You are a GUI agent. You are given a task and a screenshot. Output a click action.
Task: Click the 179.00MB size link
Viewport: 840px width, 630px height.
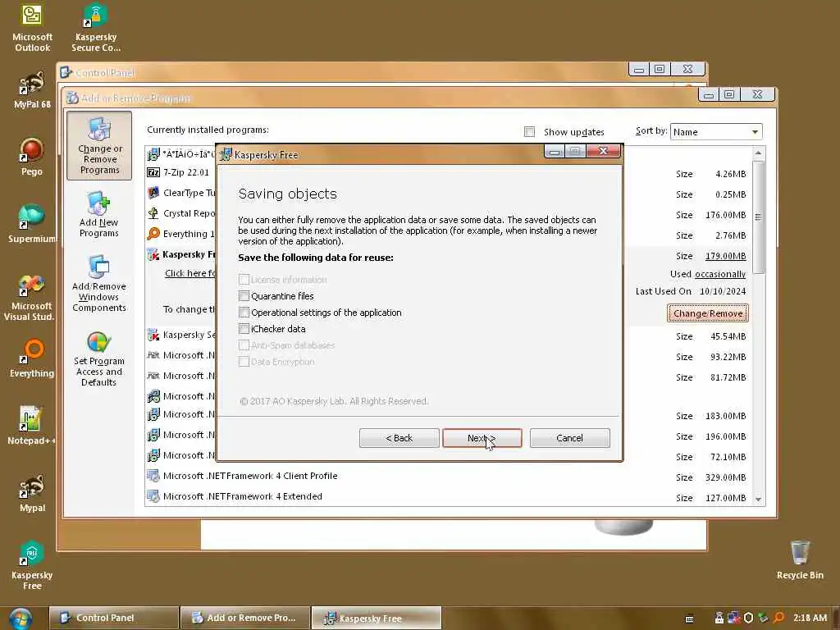(x=725, y=256)
